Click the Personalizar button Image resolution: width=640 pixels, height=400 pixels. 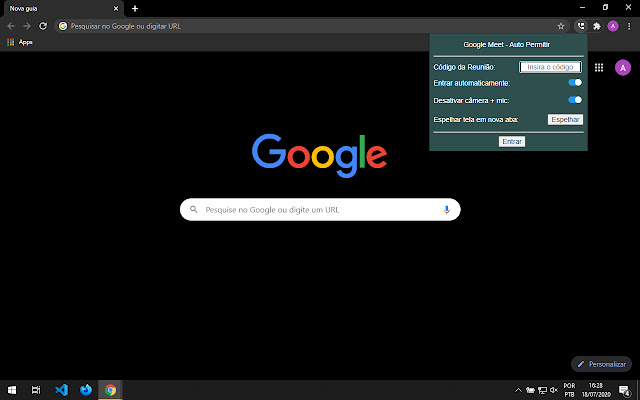[x=601, y=364]
